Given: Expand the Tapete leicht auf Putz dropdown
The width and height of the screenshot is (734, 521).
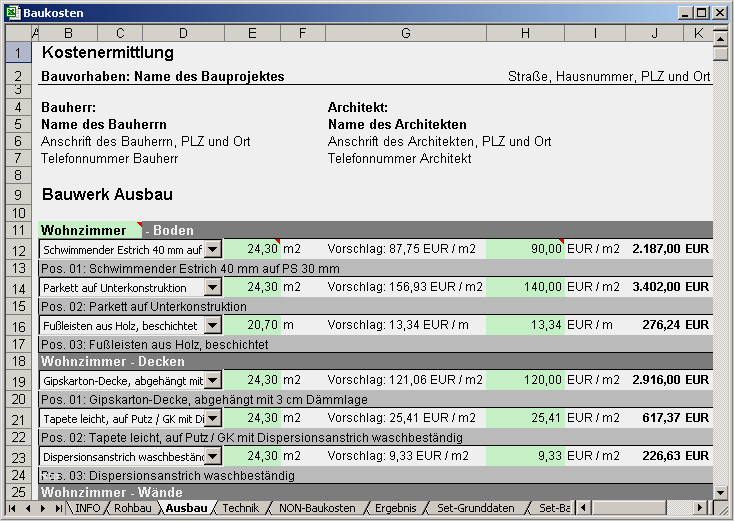Looking at the screenshot, I should pyautogui.click(x=213, y=418).
